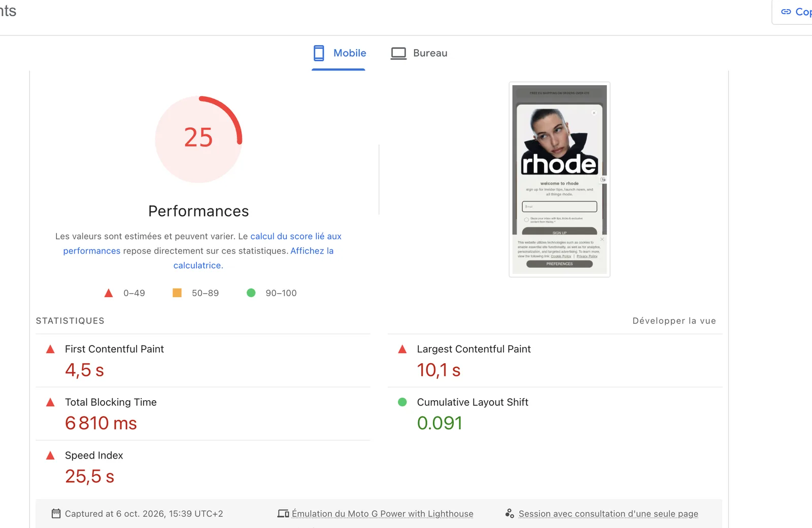812x528 pixels.
Task: Click the "10,1 s" value
Action: (439, 370)
